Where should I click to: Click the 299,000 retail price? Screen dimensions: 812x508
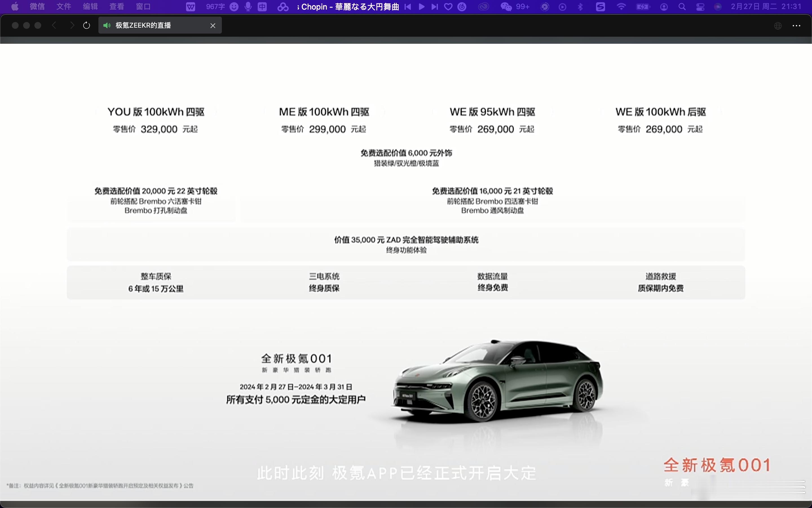[328, 129]
